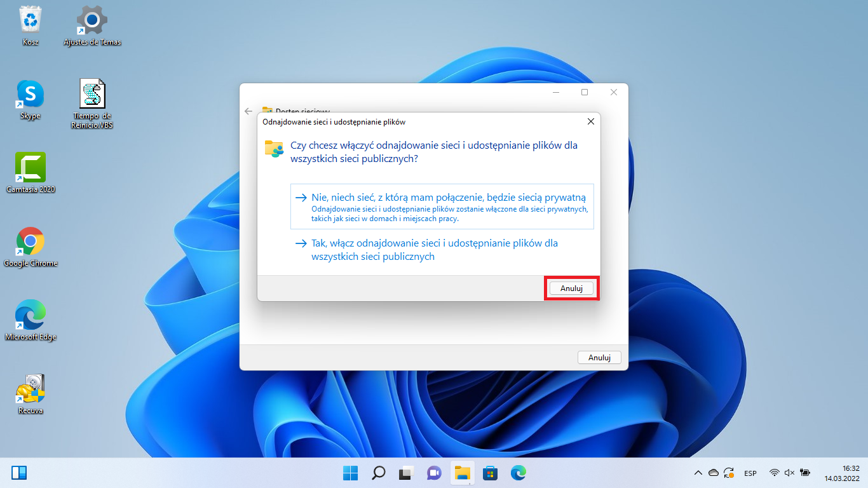This screenshot has height=488, width=868.
Task: Go back arrow in Dostęp sieciowy window
Action: pyautogui.click(x=248, y=111)
